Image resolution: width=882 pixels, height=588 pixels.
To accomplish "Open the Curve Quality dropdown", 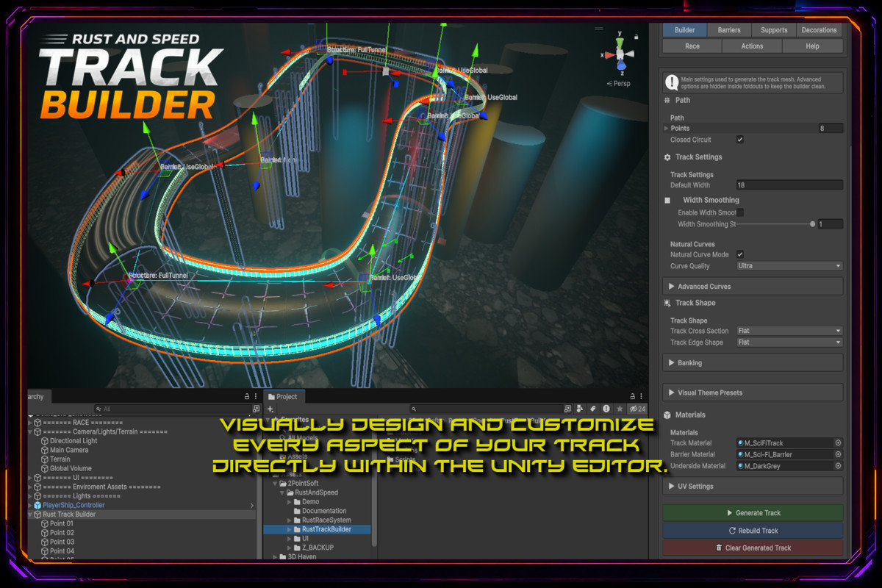I will click(x=789, y=266).
